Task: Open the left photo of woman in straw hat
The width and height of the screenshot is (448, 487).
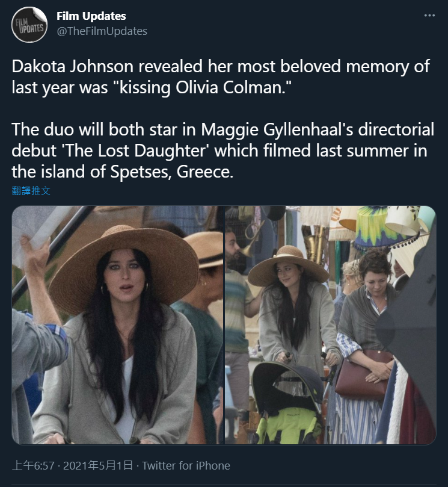Action: pyautogui.click(x=118, y=325)
